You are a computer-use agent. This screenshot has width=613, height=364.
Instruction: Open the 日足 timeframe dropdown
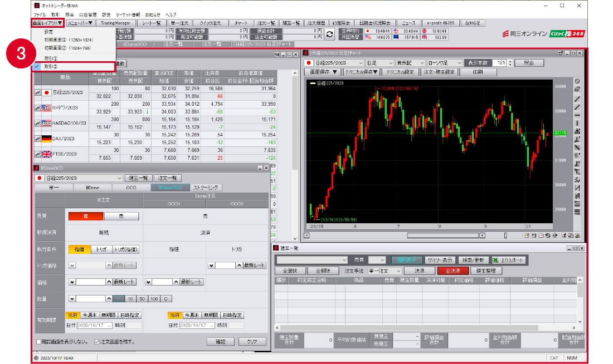click(x=380, y=63)
